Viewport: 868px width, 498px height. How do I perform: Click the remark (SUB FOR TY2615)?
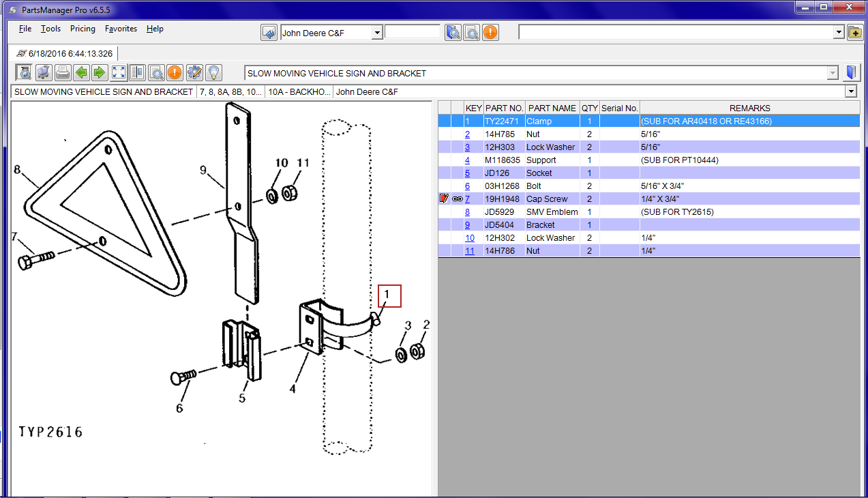pos(677,212)
